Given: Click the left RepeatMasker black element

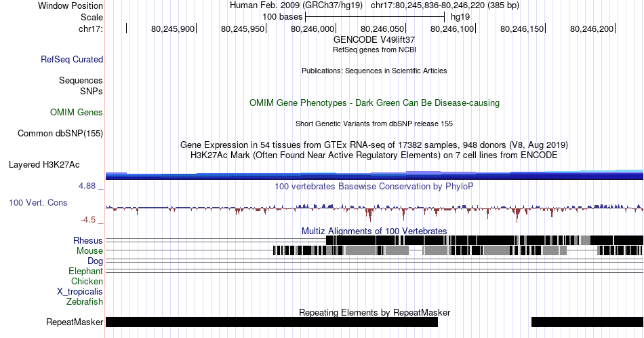Looking at the screenshot, I should point(272,322).
